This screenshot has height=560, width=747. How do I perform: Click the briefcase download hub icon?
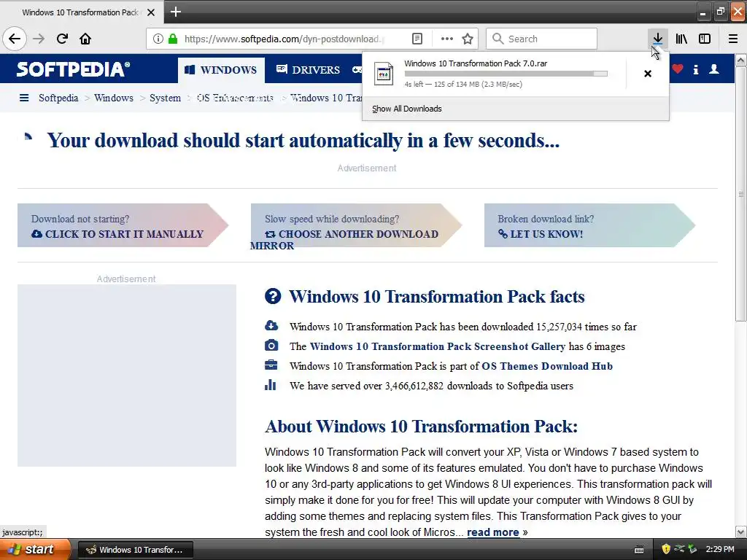[x=271, y=365]
